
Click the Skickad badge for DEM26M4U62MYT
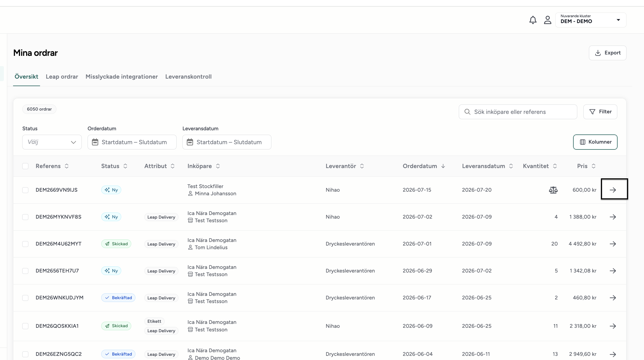[x=116, y=244]
